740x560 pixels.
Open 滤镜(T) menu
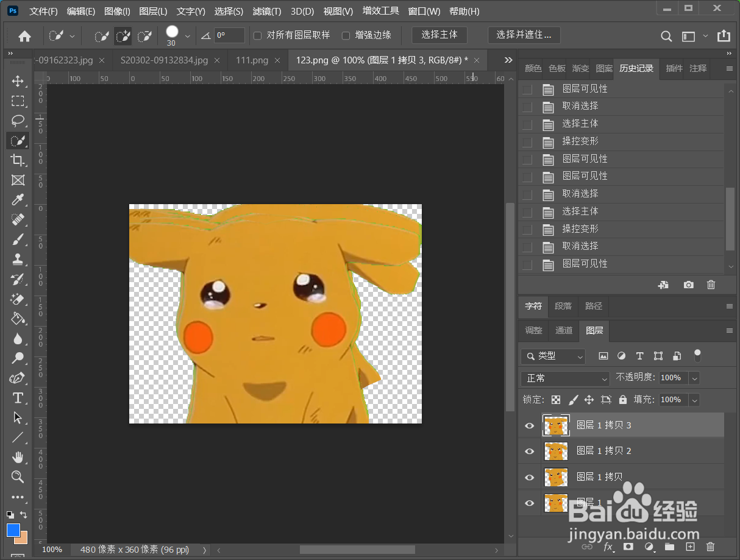267,12
